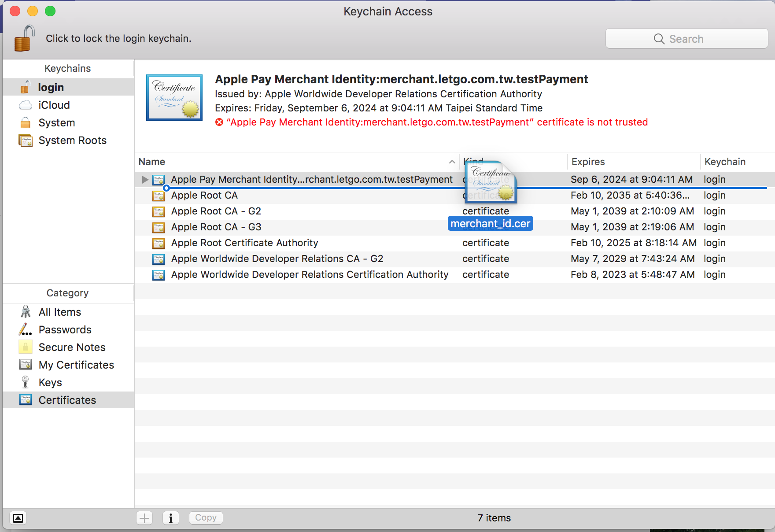The image size is (775, 532).
Task: Click the large certificate thumbnail image
Action: 174,98
